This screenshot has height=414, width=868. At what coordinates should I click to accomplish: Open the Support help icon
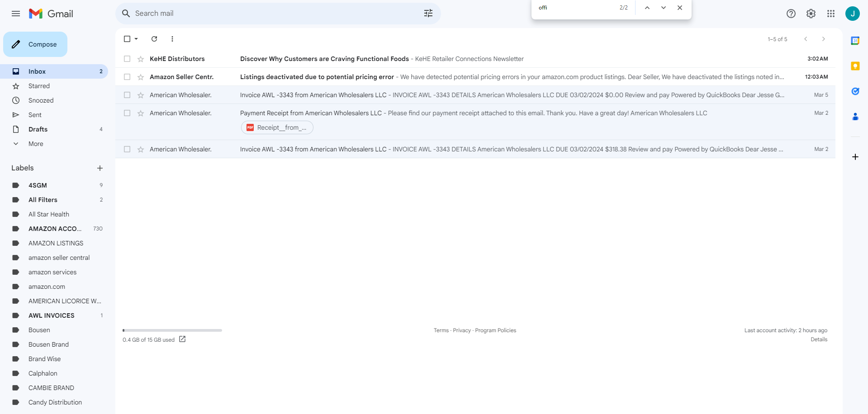click(x=791, y=14)
